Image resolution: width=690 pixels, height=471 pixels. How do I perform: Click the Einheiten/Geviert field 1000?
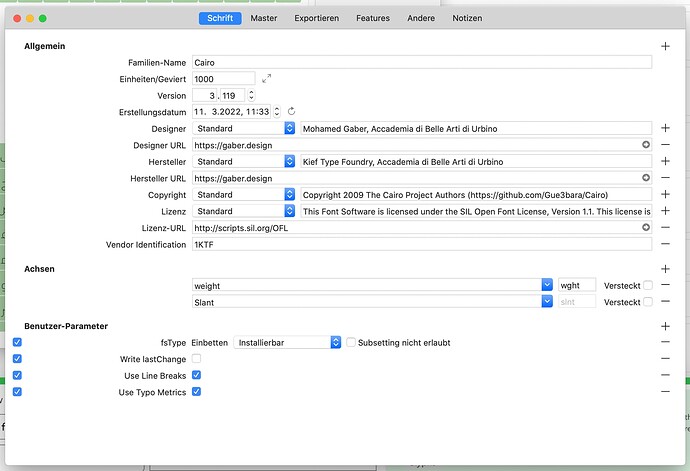(x=224, y=78)
